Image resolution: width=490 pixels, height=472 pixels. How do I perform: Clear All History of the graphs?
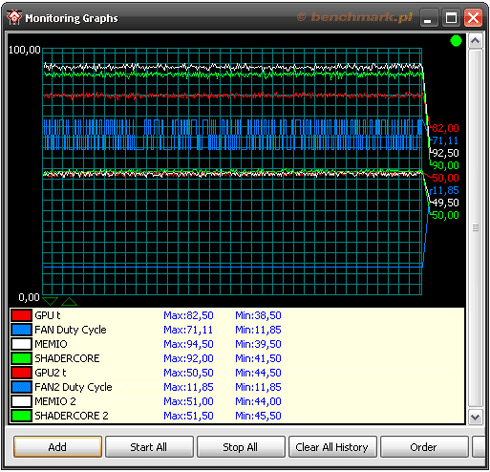pyautogui.click(x=332, y=447)
